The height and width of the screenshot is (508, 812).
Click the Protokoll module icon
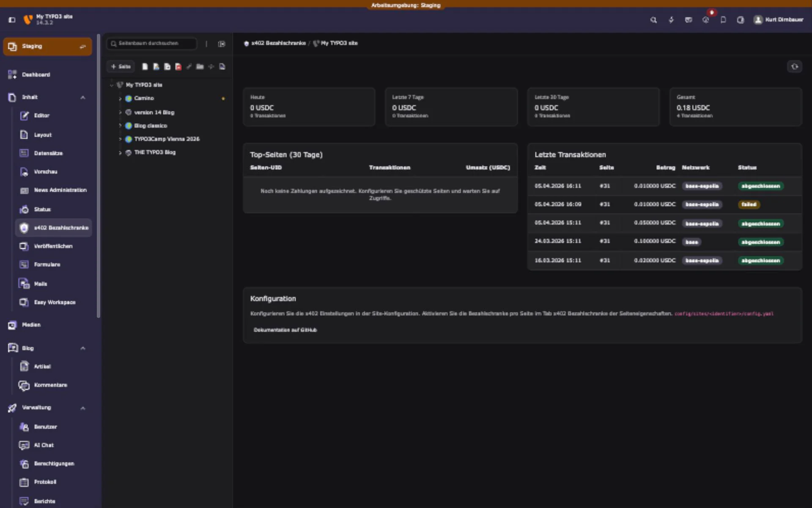pos(24,482)
